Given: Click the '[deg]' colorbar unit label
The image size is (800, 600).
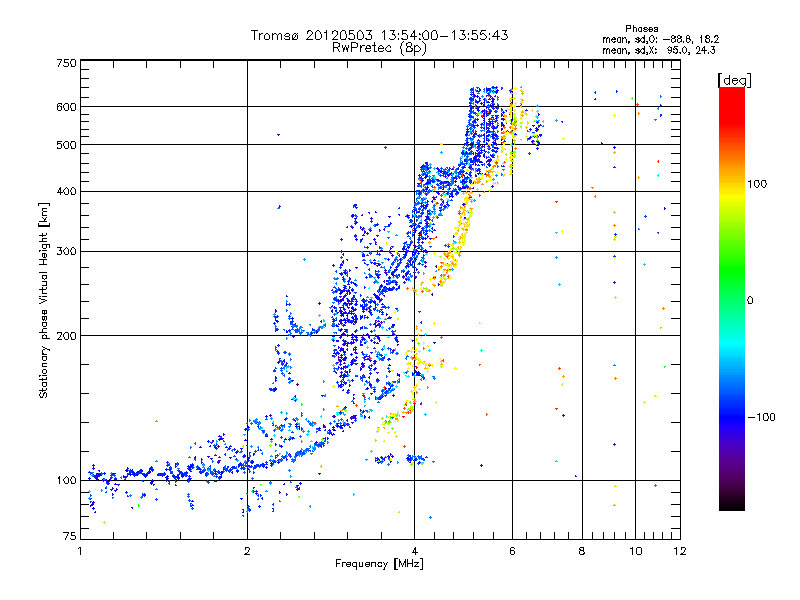Looking at the screenshot, I should pos(734,80).
